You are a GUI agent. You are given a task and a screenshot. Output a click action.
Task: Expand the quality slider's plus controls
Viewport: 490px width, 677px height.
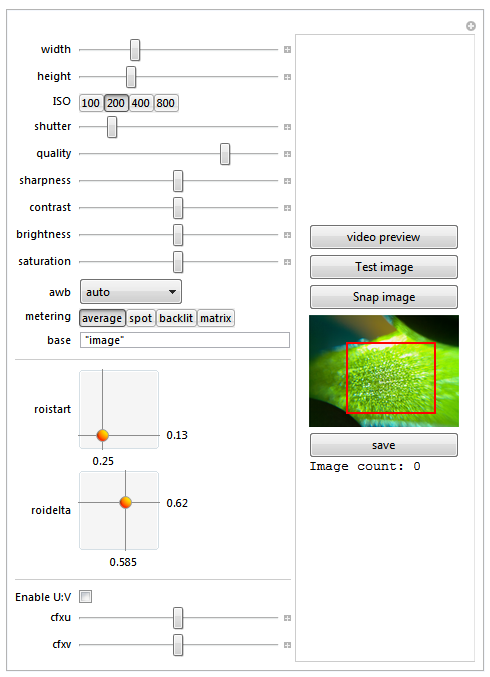287,154
